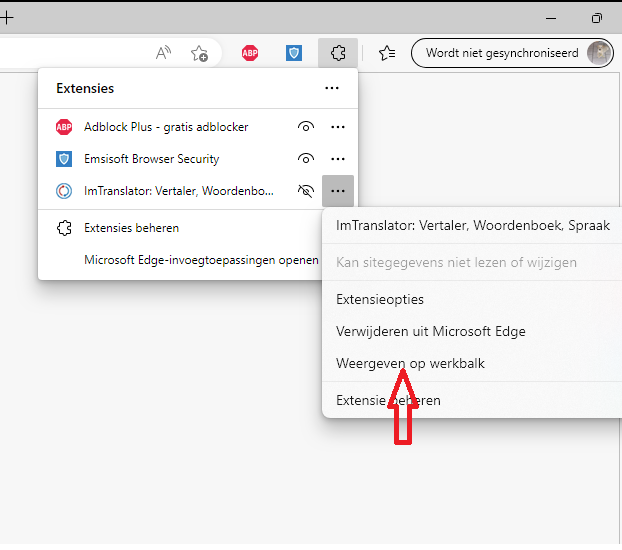622x550 pixels.
Task: Click Emsisoft icon in extensions list
Action: (x=64, y=159)
